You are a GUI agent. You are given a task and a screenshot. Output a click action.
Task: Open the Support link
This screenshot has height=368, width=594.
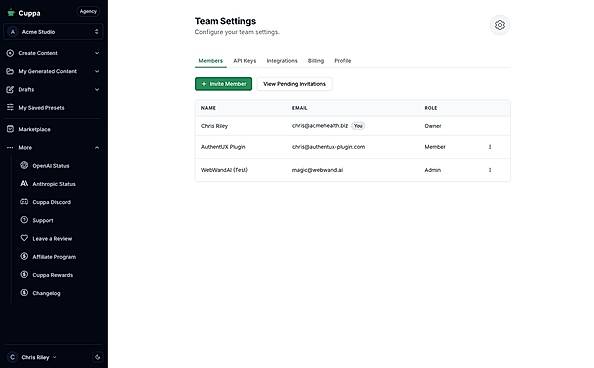tap(43, 220)
